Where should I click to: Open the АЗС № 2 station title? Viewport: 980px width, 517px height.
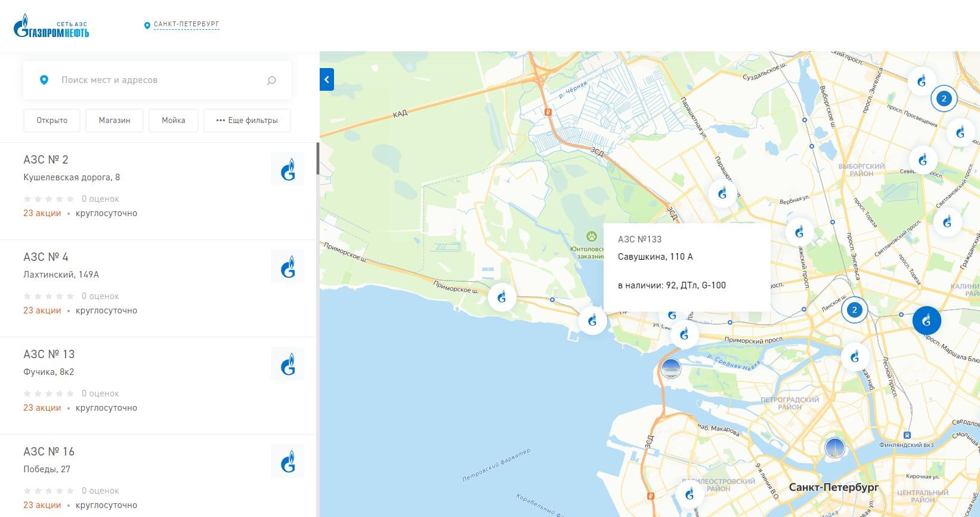coord(46,159)
